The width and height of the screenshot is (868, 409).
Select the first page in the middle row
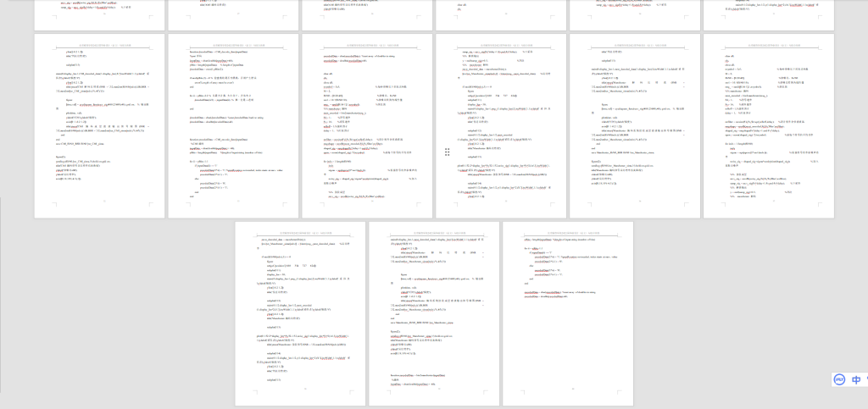(x=99, y=125)
